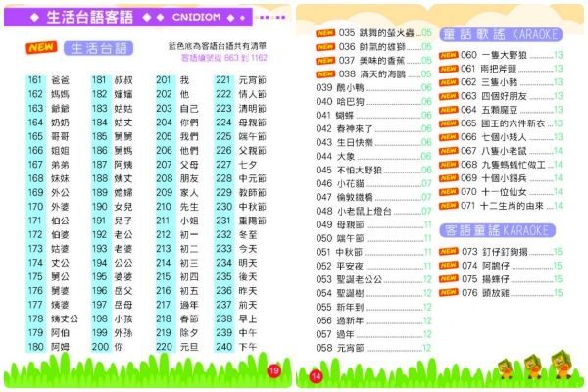The height and width of the screenshot is (392, 588).
Task: Click the NEW badge beside 068
Action: click(449, 165)
